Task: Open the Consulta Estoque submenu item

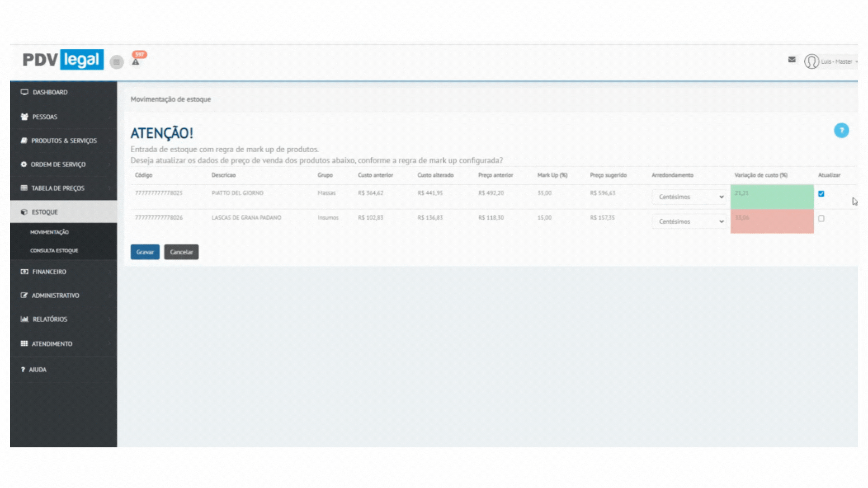Action: click(54, 250)
